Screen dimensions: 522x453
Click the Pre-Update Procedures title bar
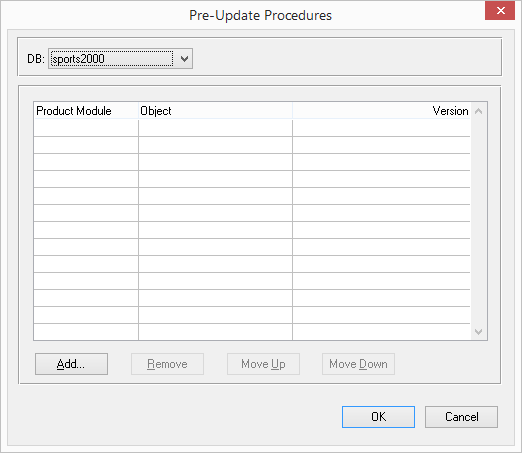(260, 15)
